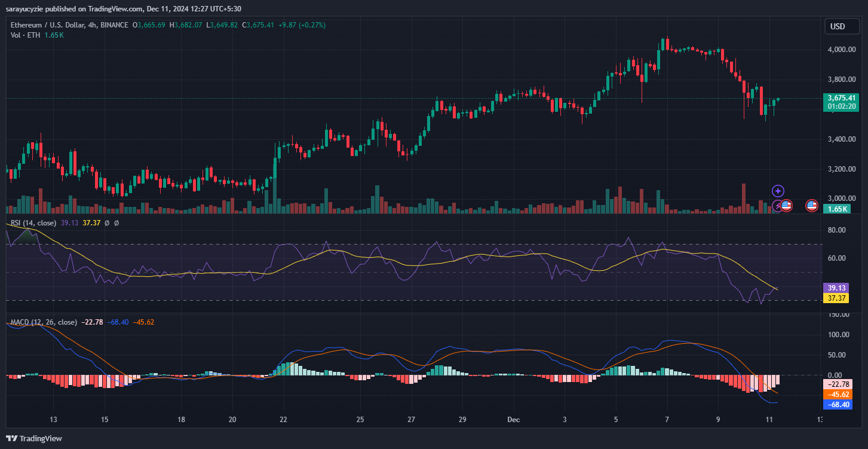The width and height of the screenshot is (868, 449).
Task: Open the USD currency selector
Action: click(x=841, y=26)
